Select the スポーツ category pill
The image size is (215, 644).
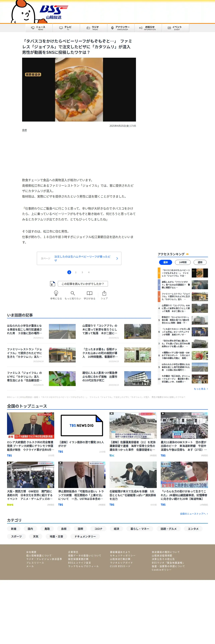point(16,536)
